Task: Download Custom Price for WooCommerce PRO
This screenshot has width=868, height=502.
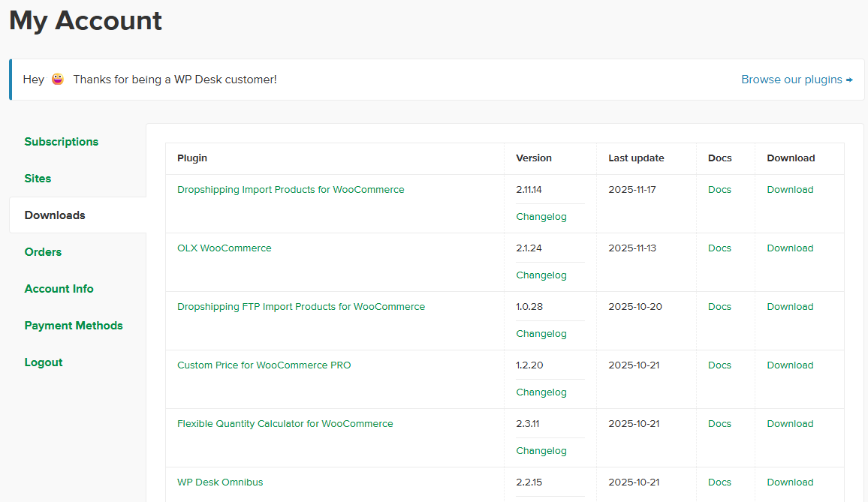Action: tap(790, 365)
